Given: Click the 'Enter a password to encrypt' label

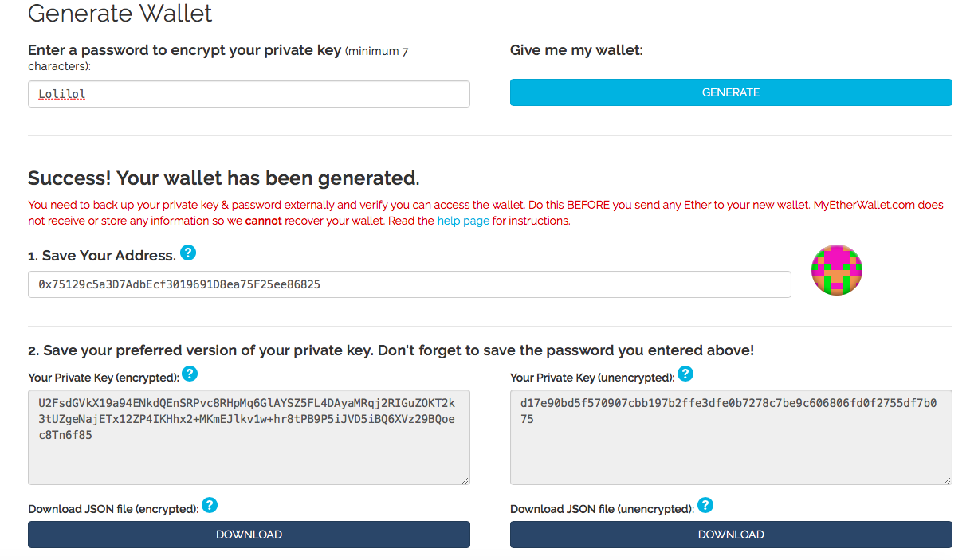Looking at the screenshot, I should coord(184,50).
